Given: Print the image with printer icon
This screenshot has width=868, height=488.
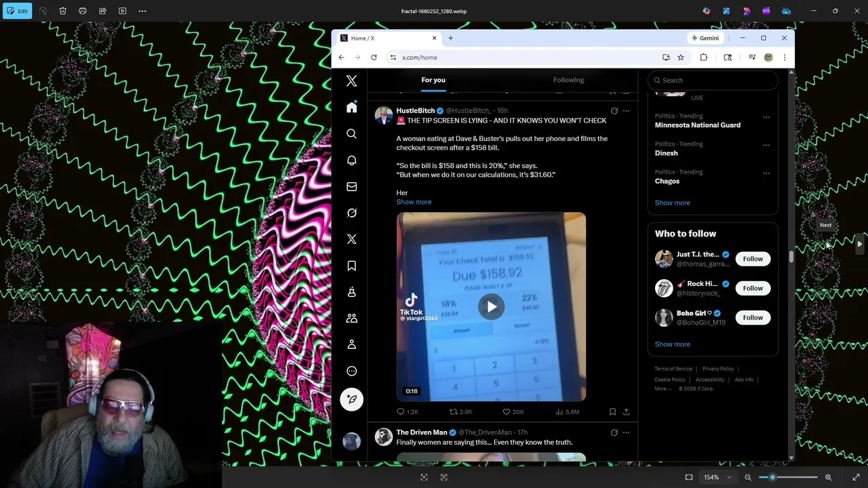Looking at the screenshot, I should pos(83,11).
